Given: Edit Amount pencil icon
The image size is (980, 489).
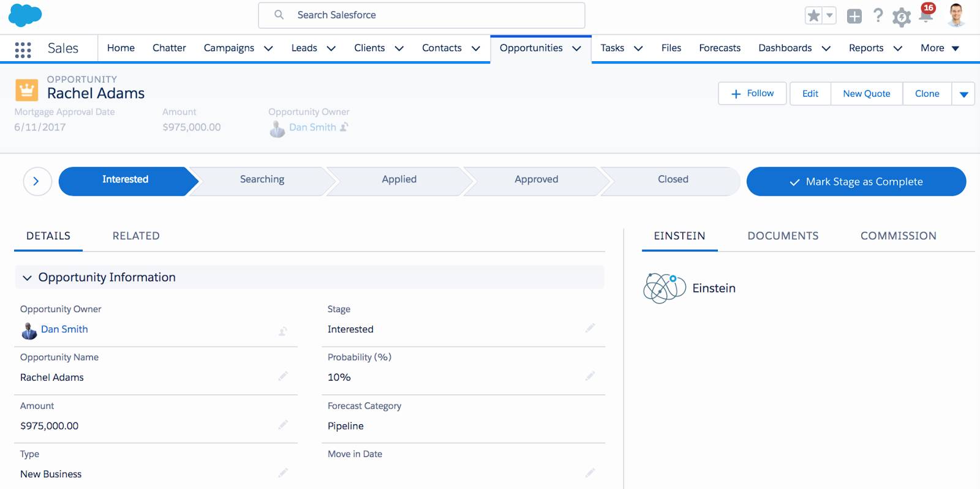Looking at the screenshot, I should pos(283,424).
